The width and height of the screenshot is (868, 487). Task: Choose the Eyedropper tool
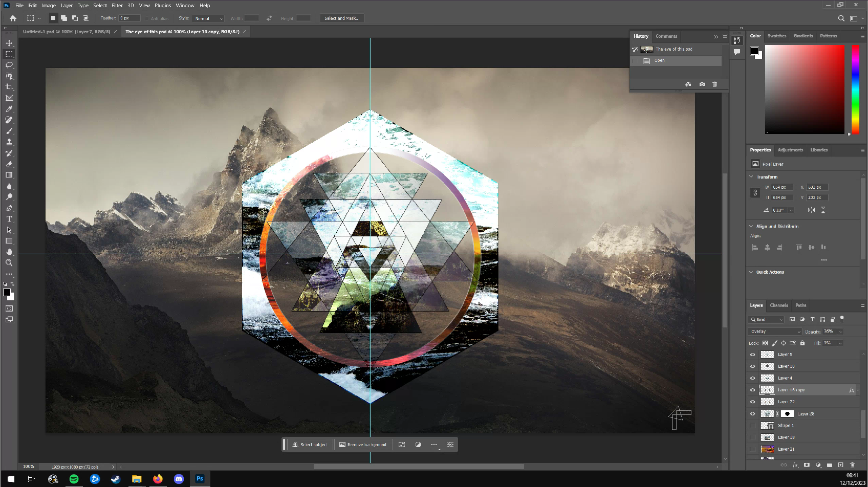click(9, 109)
